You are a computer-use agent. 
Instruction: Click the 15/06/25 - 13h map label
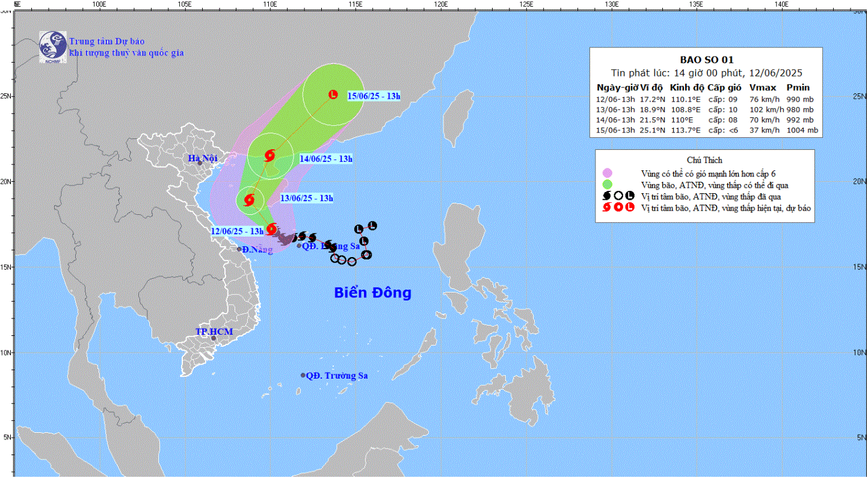(374, 95)
